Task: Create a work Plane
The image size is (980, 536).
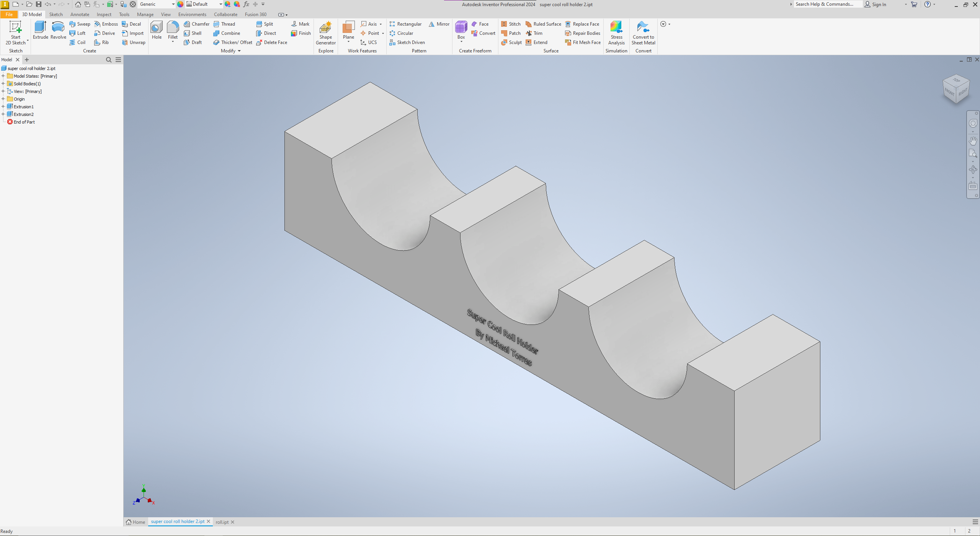Action: [348, 30]
